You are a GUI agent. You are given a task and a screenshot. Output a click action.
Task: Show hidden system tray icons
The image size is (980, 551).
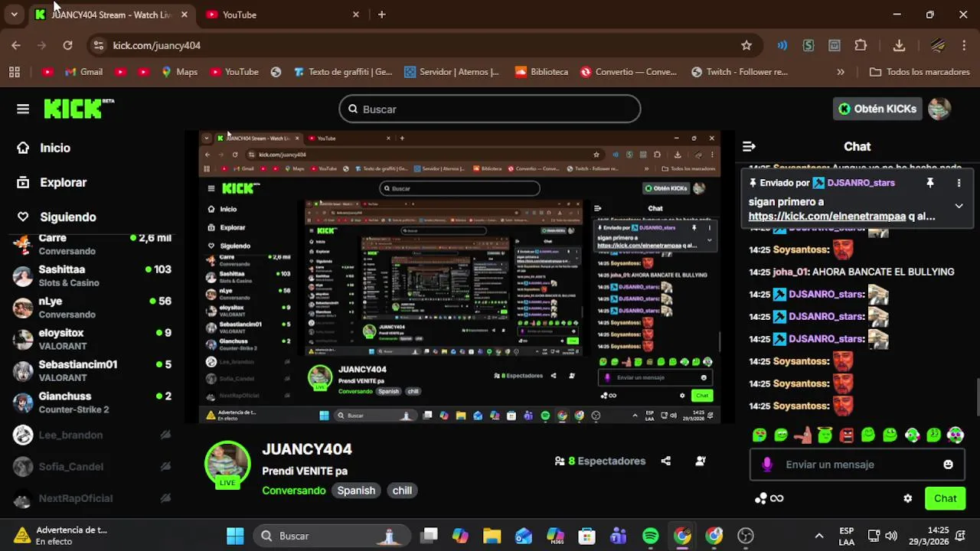pyautogui.click(x=819, y=536)
